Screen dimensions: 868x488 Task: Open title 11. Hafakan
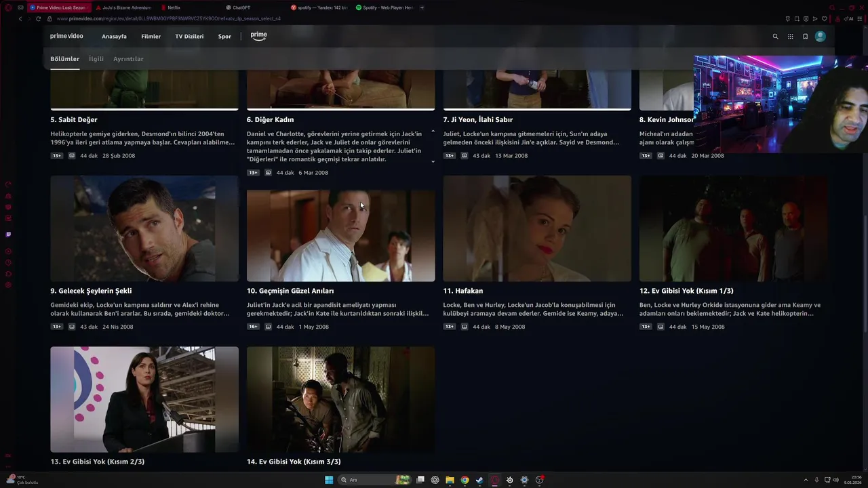pyautogui.click(x=463, y=291)
